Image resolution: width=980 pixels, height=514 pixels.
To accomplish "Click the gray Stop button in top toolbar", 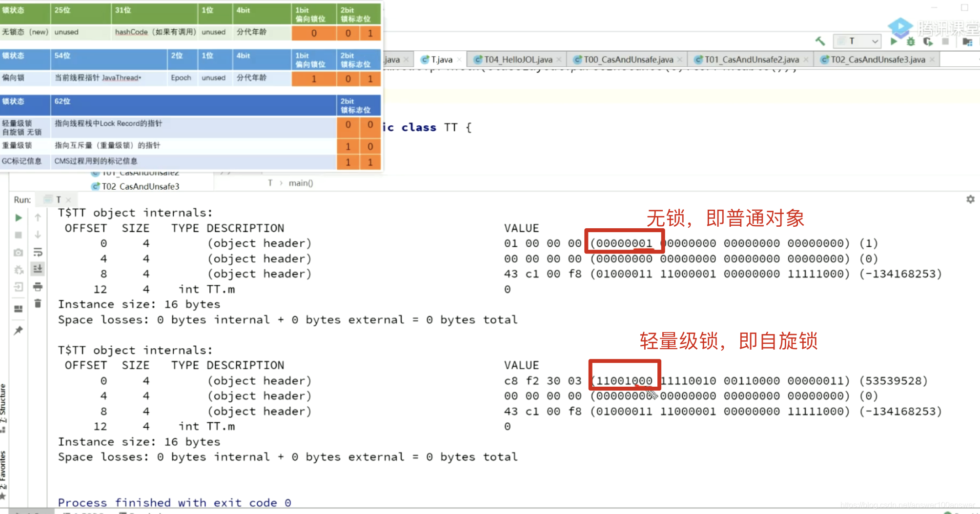I will pyautogui.click(x=945, y=41).
